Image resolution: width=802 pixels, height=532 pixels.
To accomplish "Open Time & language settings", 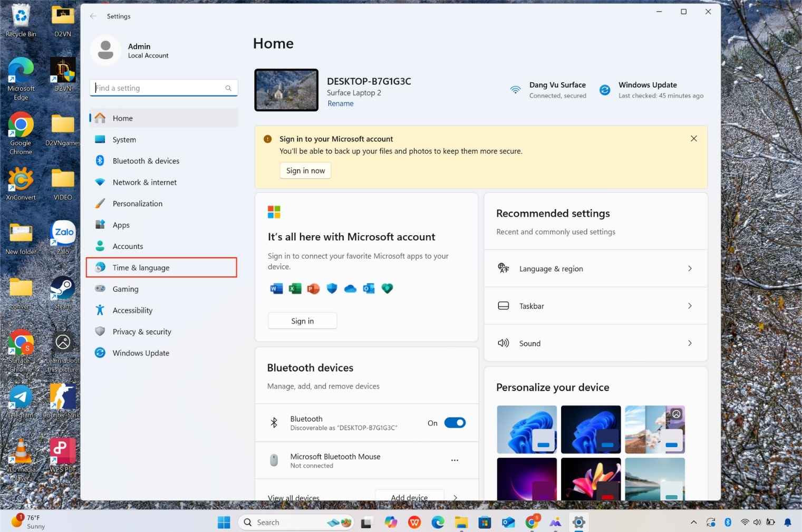I will click(x=141, y=267).
